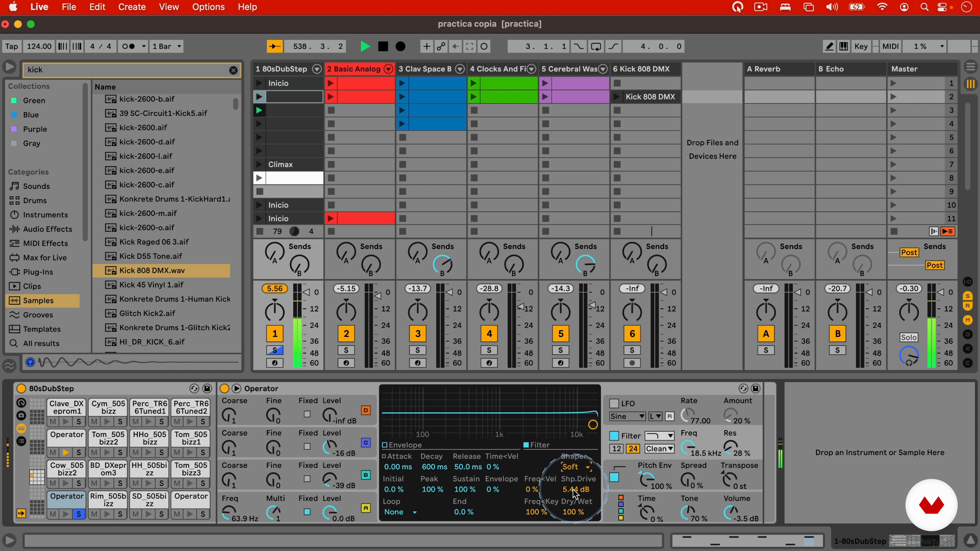This screenshot has height=551, width=980.
Task: Open the Loop None dropdown
Action: pos(400,512)
